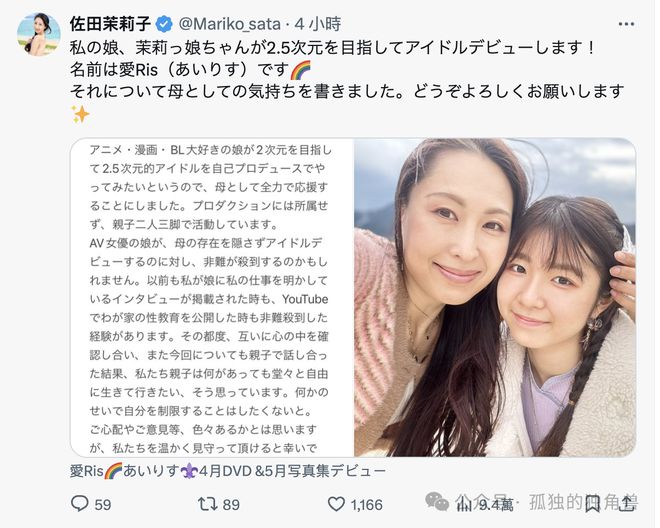Open the mother and daughter selfie photo
The height and width of the screenshot is (528, 660).
click(x=495, y=297)
